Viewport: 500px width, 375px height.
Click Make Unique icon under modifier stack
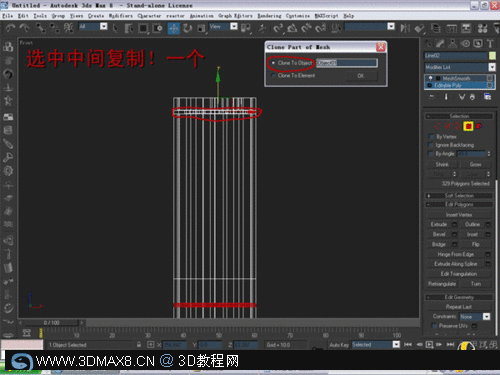pyautogui.click(x=461, y=97)
